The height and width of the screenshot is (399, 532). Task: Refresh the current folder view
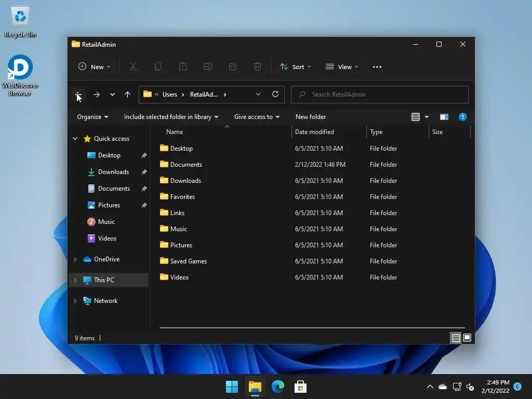[275, 94]
